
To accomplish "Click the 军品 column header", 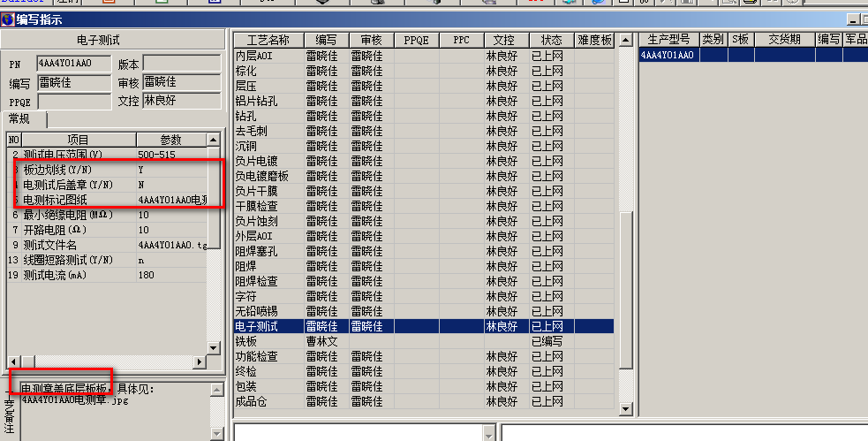I will coord(856,40).
